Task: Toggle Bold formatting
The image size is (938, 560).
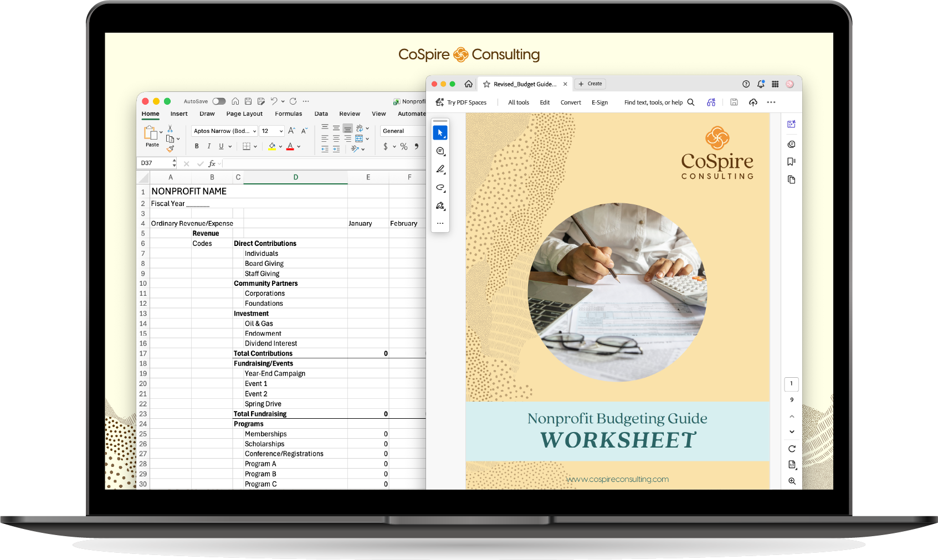Action: (x=197, y=146)
